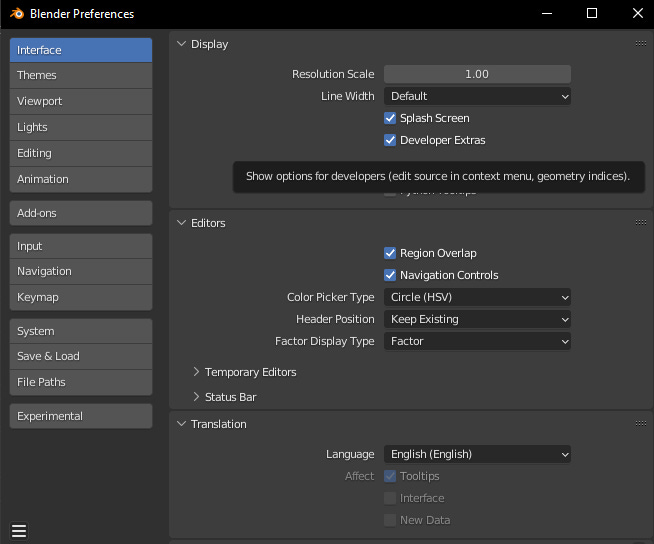654x544 pixels.
Task: Switch to the Themes section
Action: tap(81, 76)
